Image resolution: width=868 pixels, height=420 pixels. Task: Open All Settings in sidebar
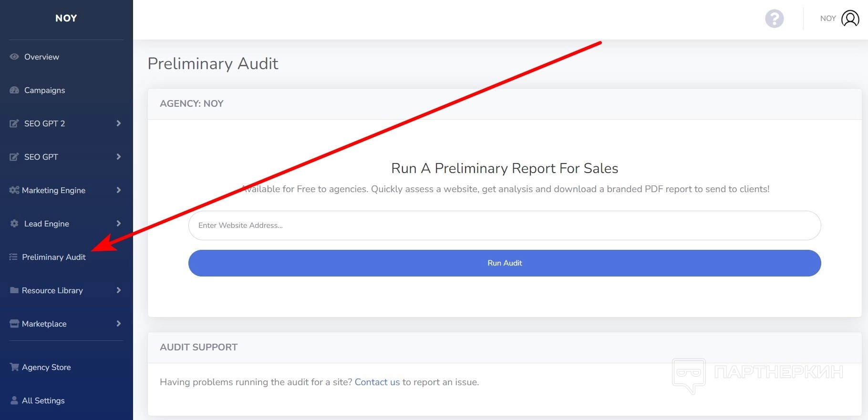click(43, 400)
